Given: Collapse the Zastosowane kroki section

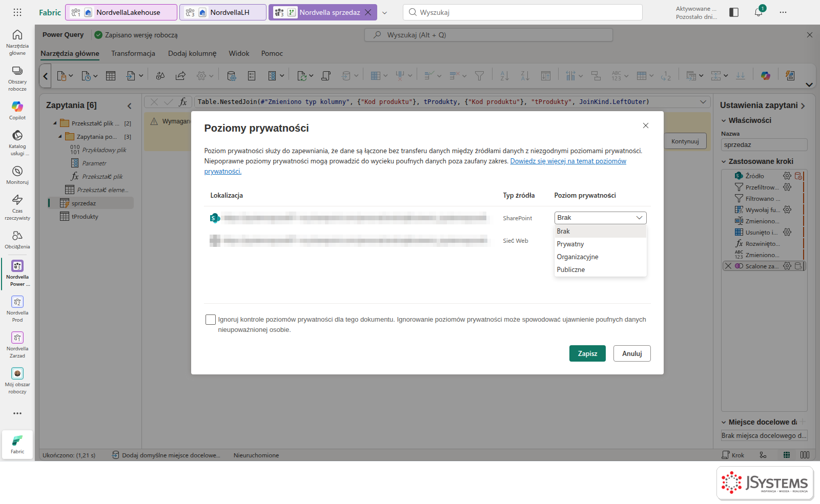Looking at the screenshot, I should (724, 161).
